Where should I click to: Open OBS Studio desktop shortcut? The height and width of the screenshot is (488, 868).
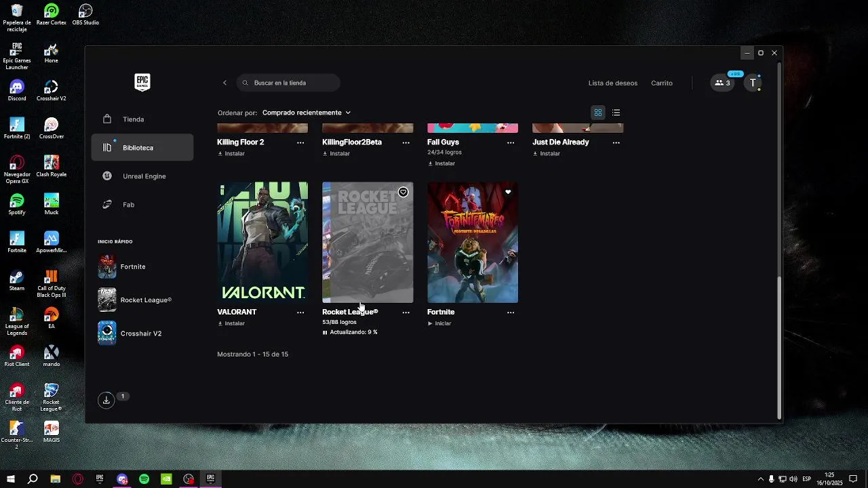[x=85, y=14]
